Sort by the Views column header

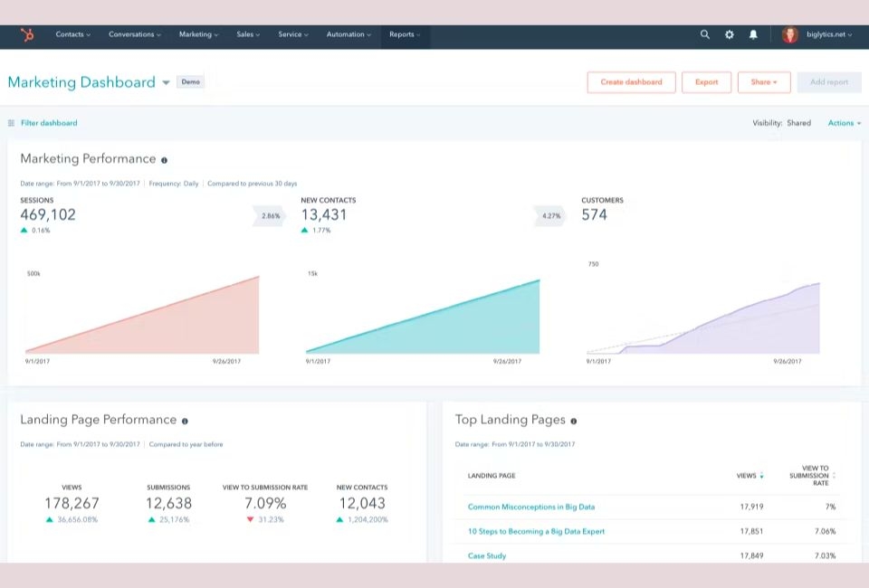(748, 475)
